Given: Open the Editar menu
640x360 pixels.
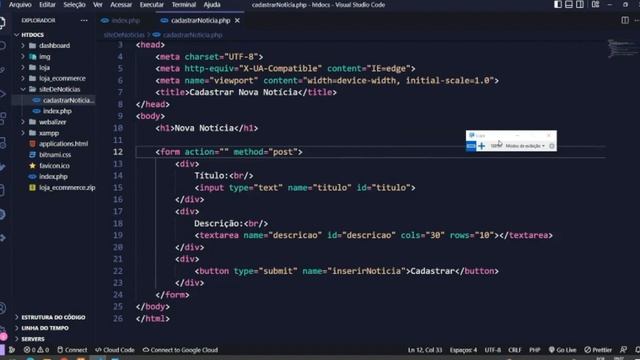Looking at the screenshot, I should [x=47, y=5].
